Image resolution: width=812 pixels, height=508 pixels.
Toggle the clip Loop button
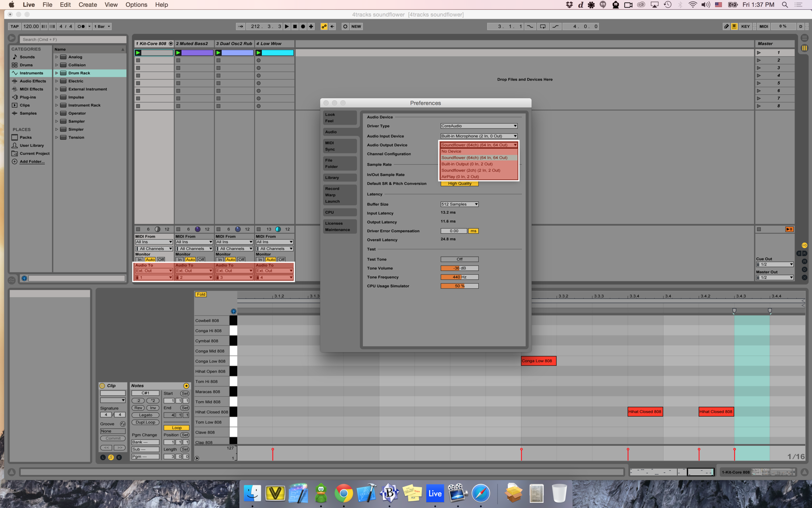(x=177, y=428)
